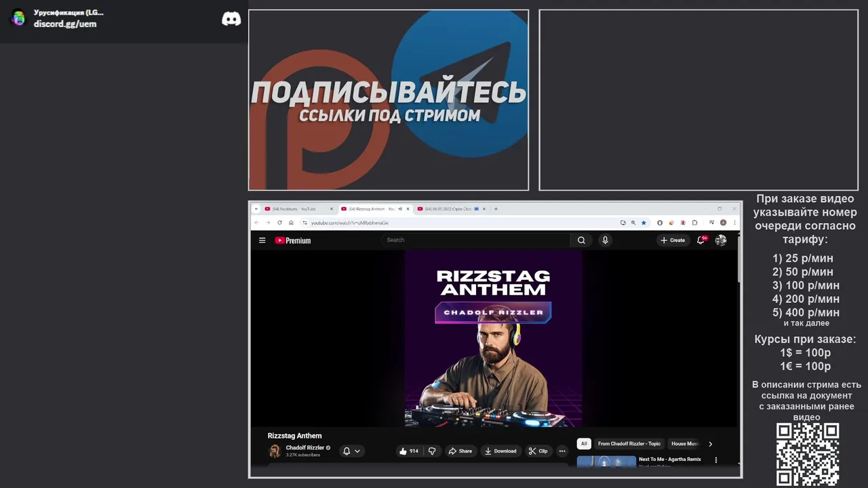
Task: Click the search magnifier button on YouTube
Action: click(x=581, y=240)
